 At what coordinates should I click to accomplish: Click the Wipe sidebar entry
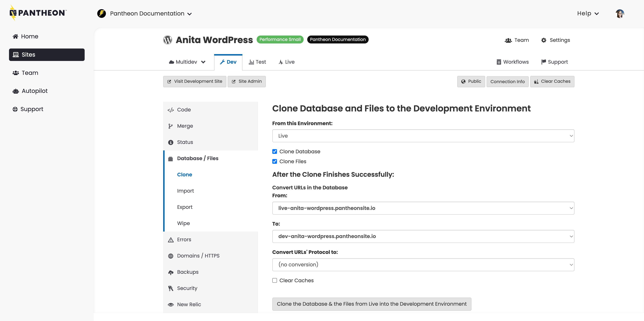(x=183, y=223)
